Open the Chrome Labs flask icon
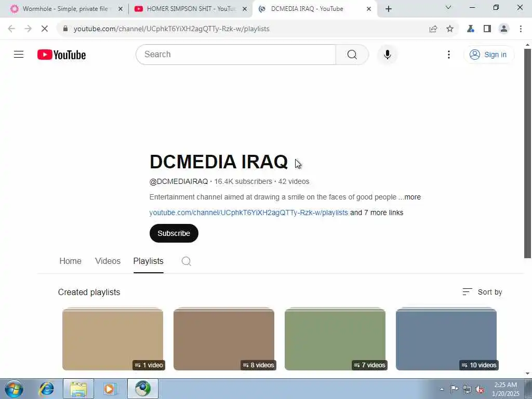This screenshot has width=532, height=399. pos(470,29)
